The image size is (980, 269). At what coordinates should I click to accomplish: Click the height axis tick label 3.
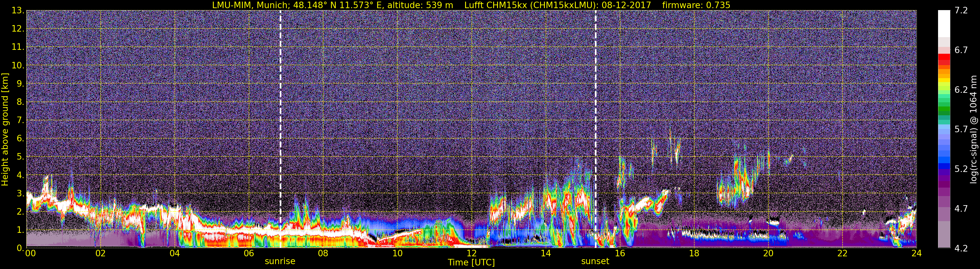[20, 193]
